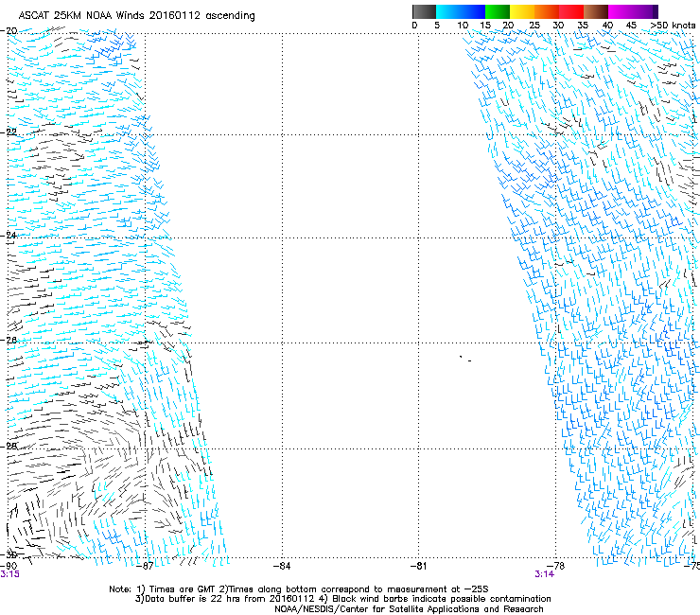Image resolution: width=700 pixels, height=615 pixels.
Task: Click the NOAA/NESDIS Center credit line
Action: [409, 609]
